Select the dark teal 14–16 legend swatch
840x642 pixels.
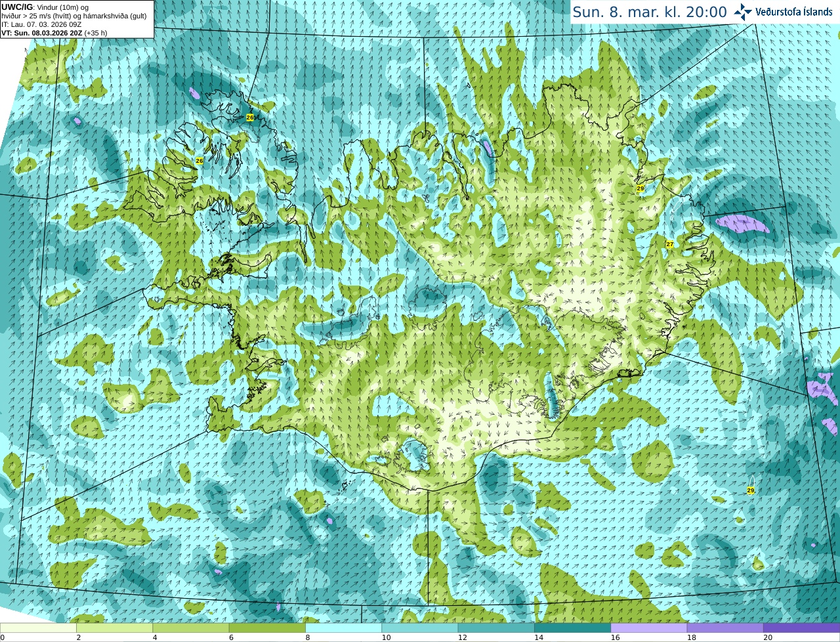click(572, 628)
